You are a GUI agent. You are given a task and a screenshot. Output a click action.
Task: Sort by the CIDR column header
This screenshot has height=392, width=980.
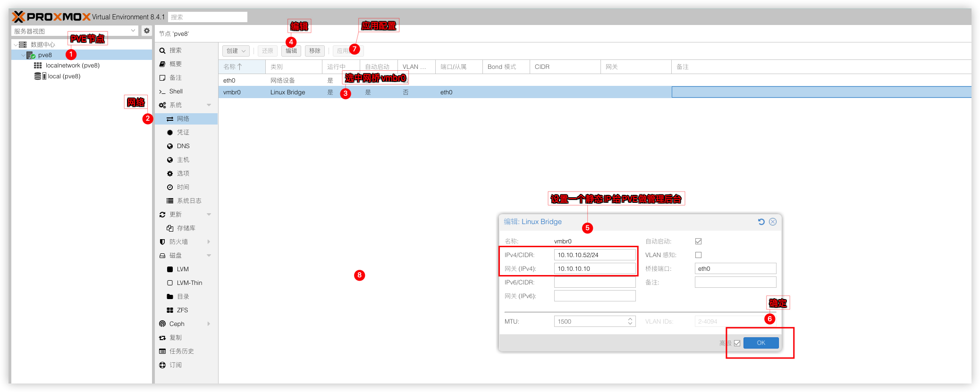pos(565,67)
